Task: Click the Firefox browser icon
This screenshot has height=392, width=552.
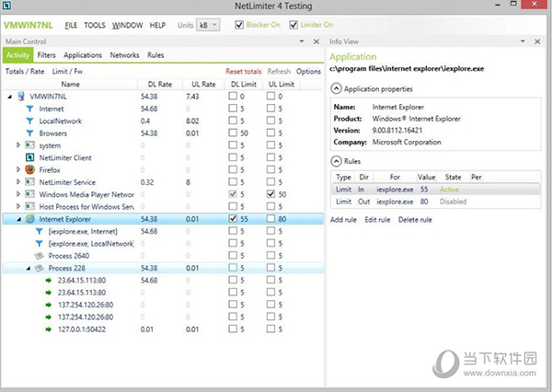Action: pos(30,169)
